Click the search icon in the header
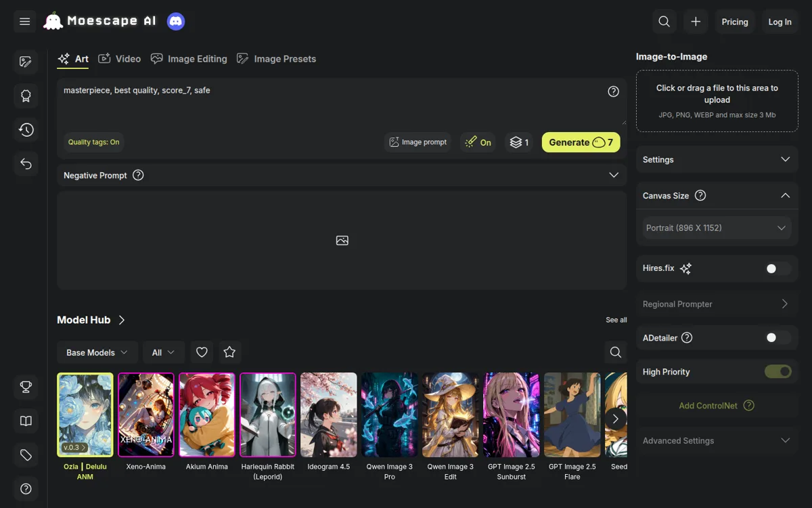Viewport: 812px width, 508px height. coord(664,22)
